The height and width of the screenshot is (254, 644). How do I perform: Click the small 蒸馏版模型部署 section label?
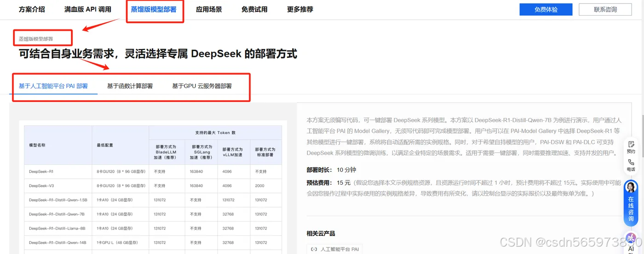[x=35, y=39]
